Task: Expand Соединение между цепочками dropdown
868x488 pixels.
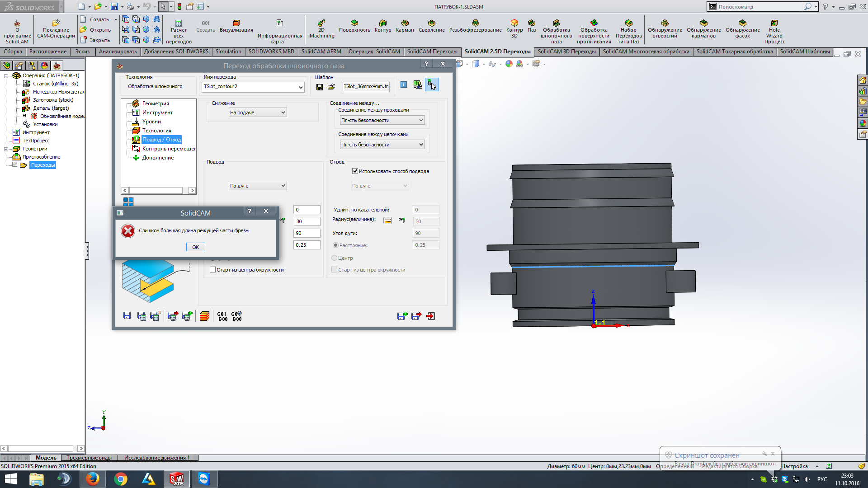Action: pyautogui.click(x=382, y=145)
